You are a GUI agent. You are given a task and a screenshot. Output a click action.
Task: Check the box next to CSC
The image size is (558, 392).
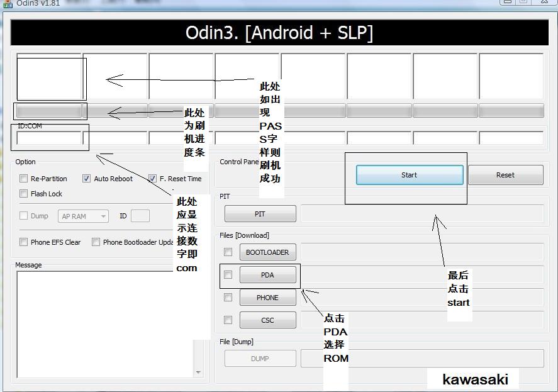[x=228, y=320]
